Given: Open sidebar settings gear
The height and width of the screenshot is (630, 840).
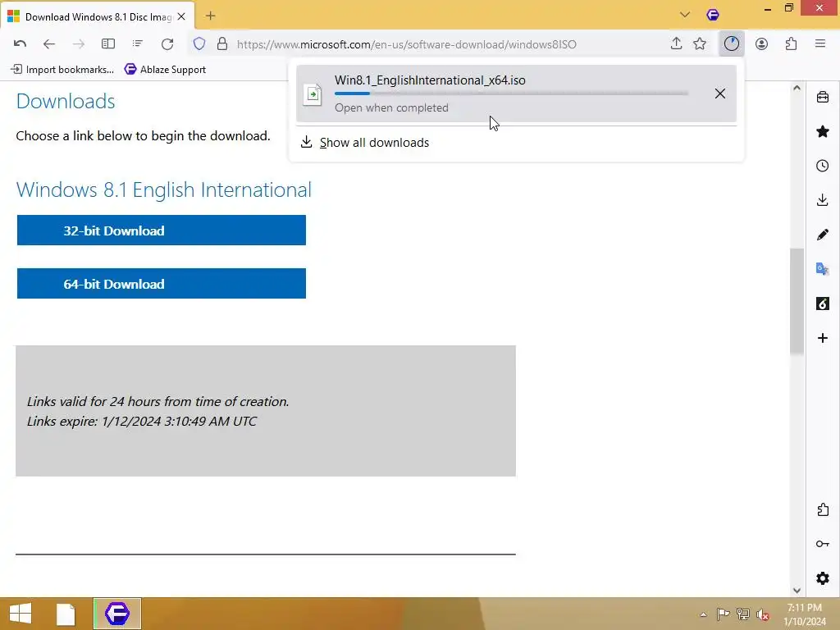Looking at the screenshot, I should click(x=823, y=578).
